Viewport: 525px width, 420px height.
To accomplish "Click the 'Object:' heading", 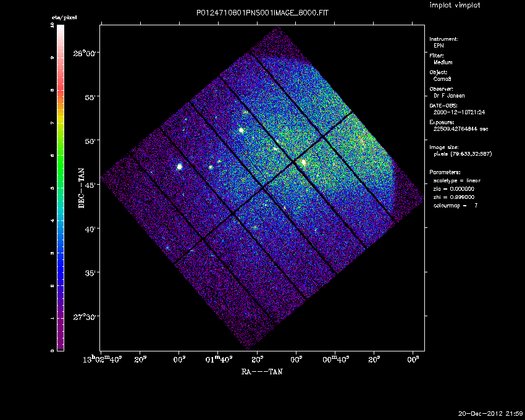I will click(x=439, y=72).
